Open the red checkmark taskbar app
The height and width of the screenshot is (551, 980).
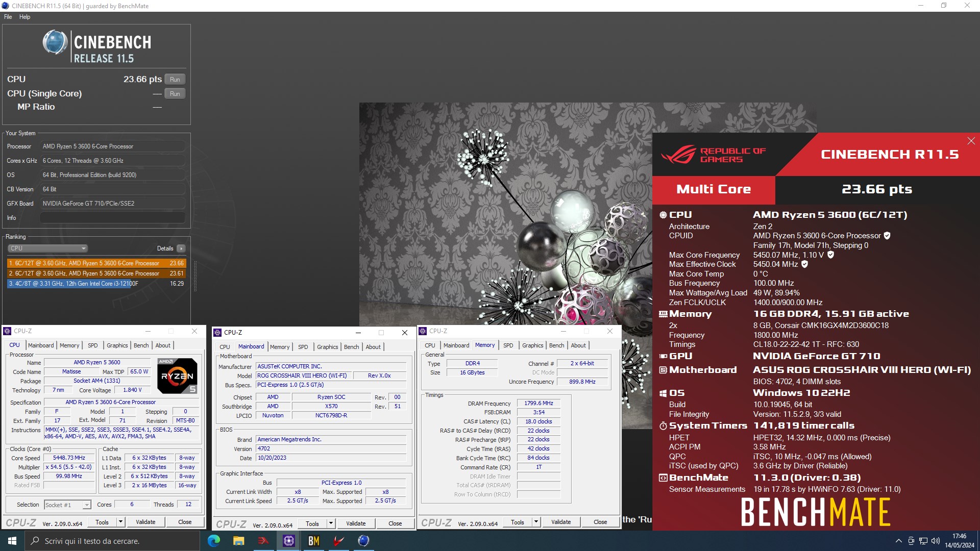[338, 541]
